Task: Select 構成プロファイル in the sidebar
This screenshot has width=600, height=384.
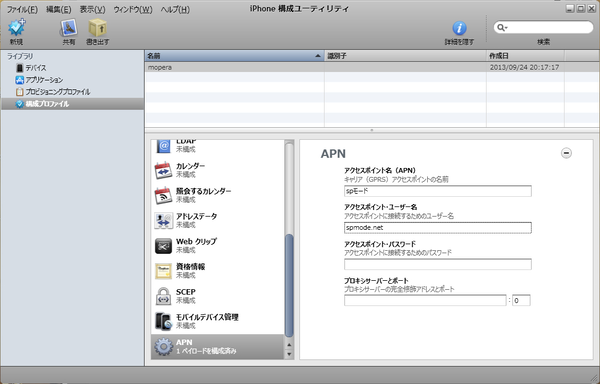Action: click(73, 104)
